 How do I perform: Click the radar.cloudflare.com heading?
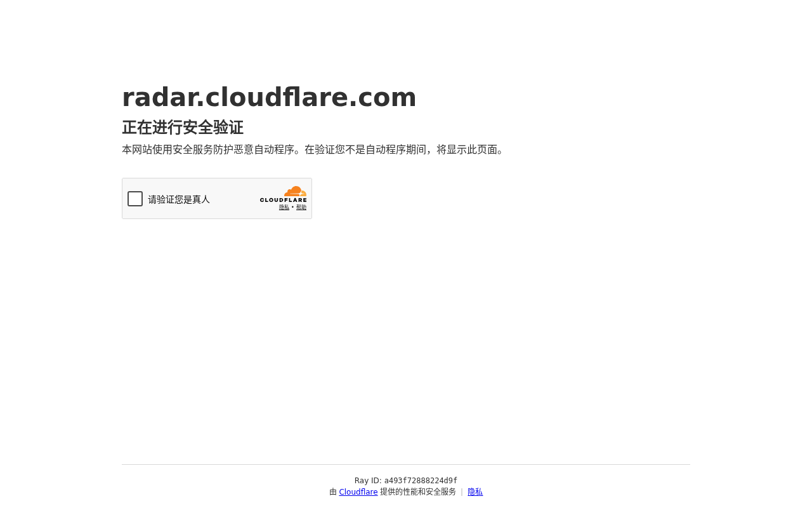pos(269,97)
